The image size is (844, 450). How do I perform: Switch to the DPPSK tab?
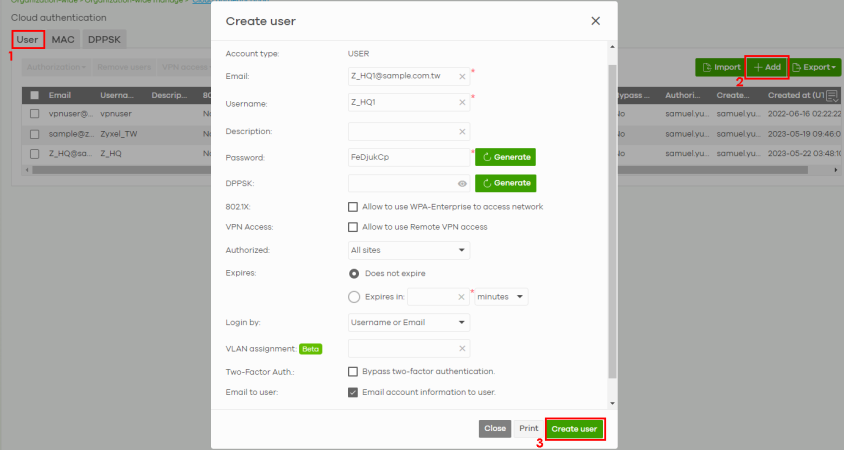point(105,39)
